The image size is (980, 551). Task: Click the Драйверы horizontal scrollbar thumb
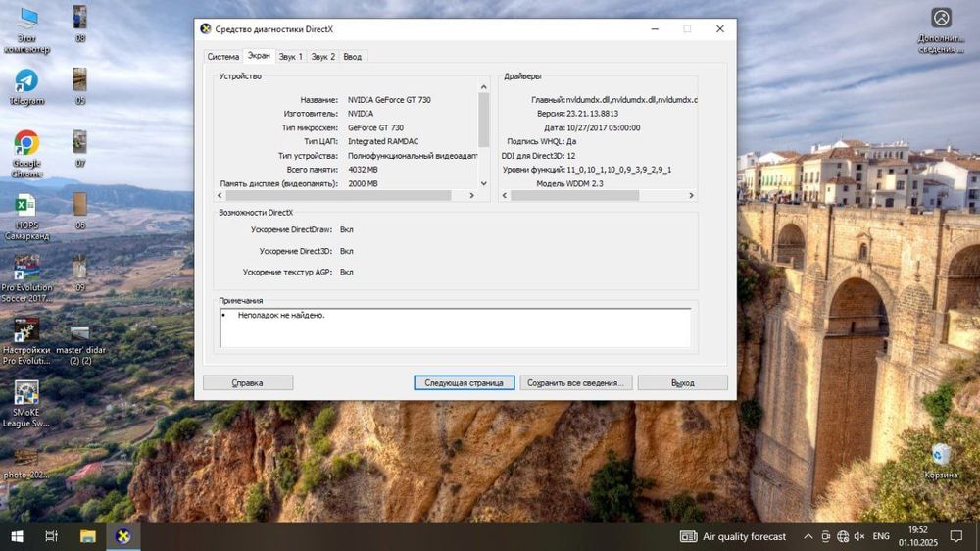tap(575, 196)
